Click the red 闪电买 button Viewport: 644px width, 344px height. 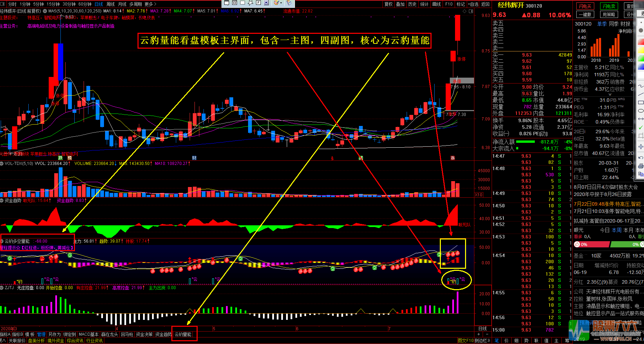coord(585,6)
